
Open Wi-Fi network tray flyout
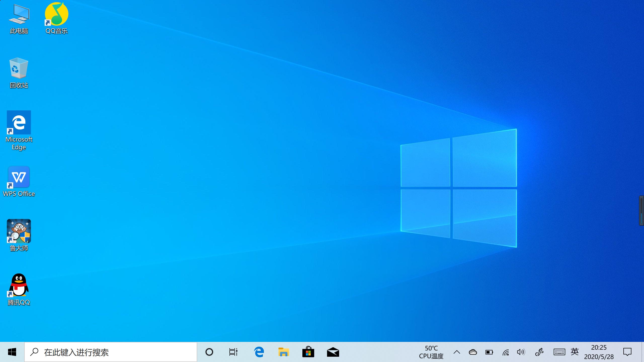pos(506,352)
